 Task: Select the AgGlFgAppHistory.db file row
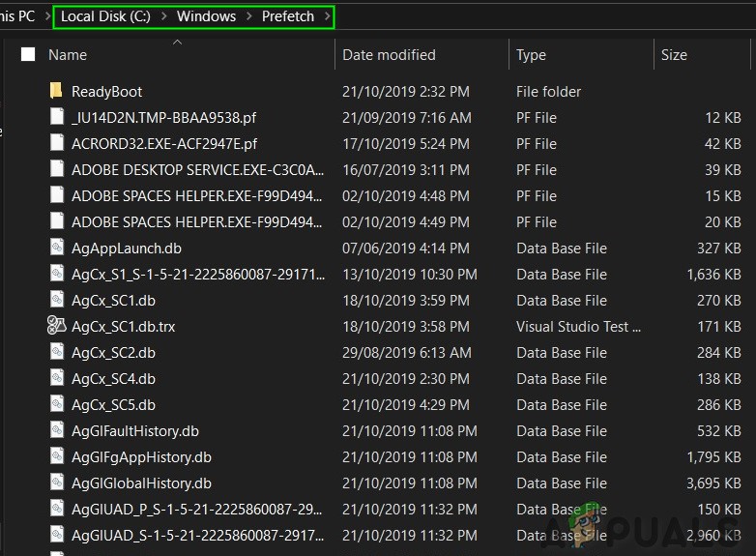click(141, 457)
